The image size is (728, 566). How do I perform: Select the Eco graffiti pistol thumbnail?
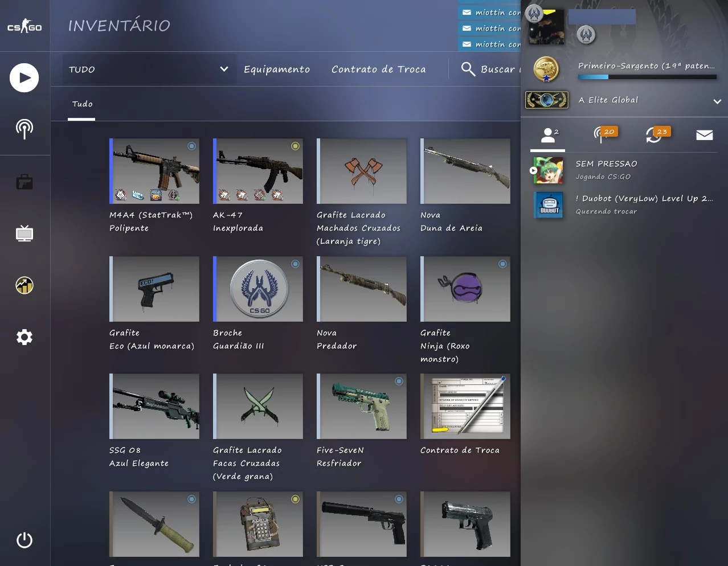tap(154, 289)
